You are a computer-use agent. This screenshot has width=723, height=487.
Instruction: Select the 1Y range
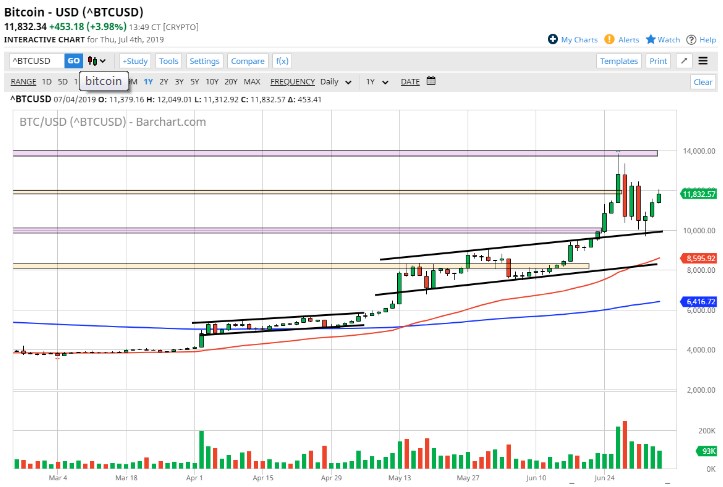[x=148, y=82]
